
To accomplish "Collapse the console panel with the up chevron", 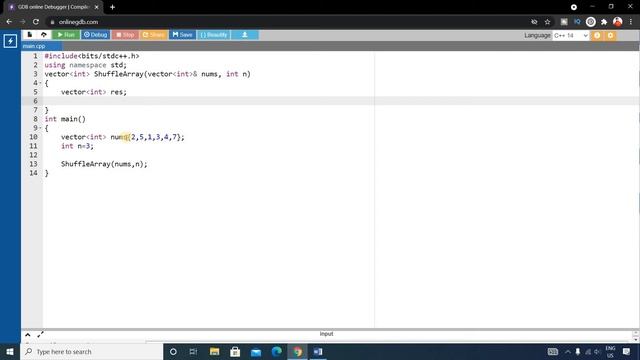I will tap(28, 335).
